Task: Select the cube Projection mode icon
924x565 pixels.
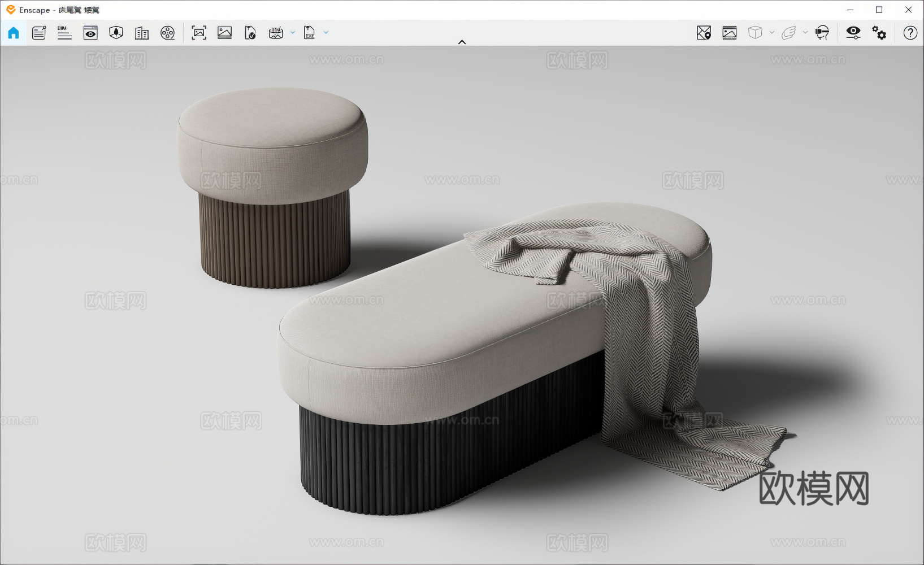Action: pyautogui.click(x=755, y=33)
